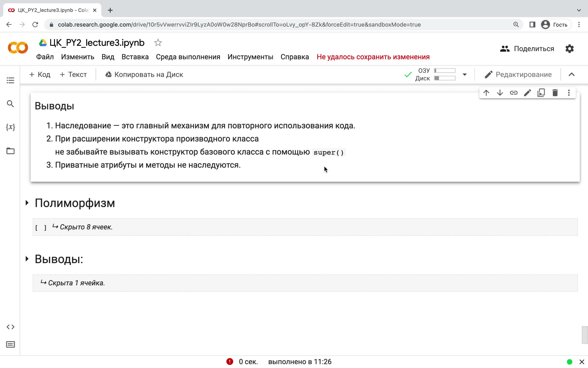
Task: Click the browser zoom indicator icon
Action: pos(516,25)
